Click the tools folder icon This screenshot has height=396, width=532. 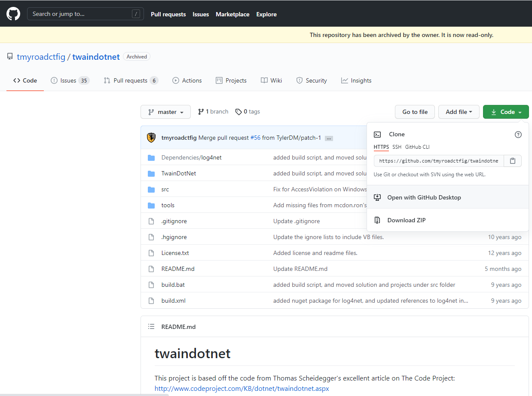[151, 206]
